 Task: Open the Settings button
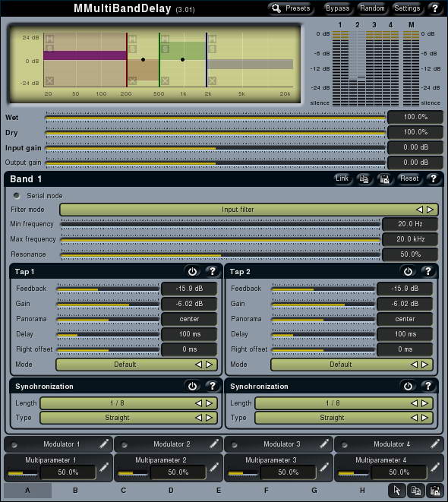[x=407, y=8]
